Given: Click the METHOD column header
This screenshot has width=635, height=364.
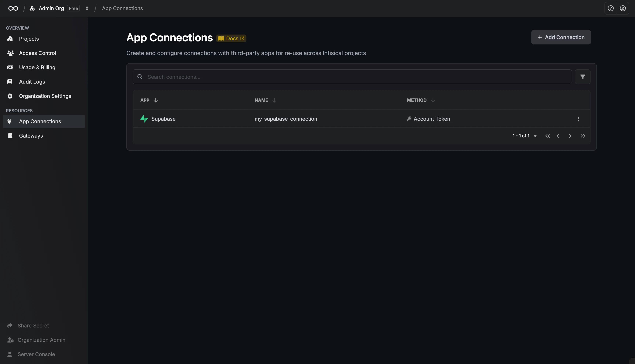Looking at the screenshot, I should pos(416,100).
